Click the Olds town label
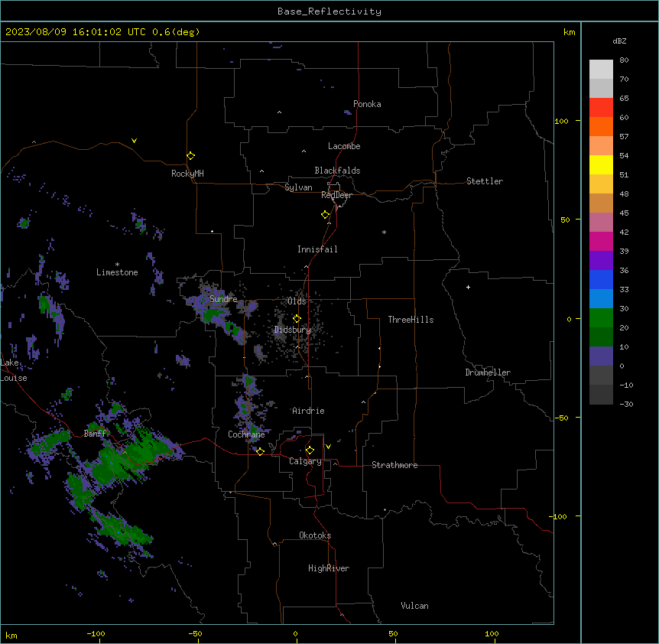The width and height of the screenshot is (659, 644). click(x=297, y=301)
